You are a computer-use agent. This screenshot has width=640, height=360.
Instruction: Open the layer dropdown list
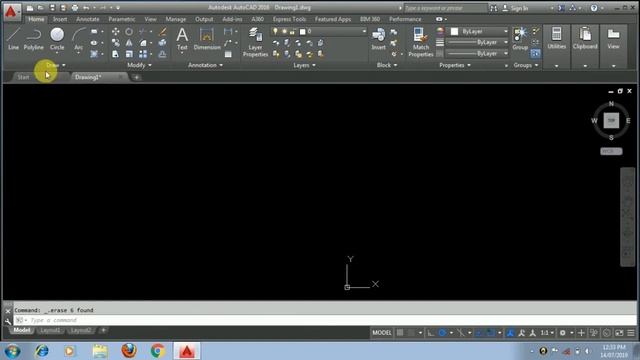(x=364, y=31)
